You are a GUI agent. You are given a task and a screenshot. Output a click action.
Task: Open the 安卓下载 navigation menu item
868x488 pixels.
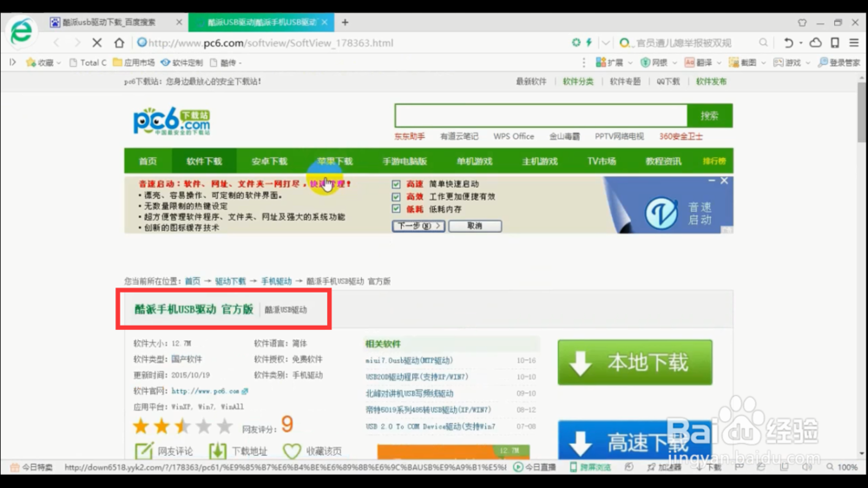pyautogui.click(x=269, y=162)
